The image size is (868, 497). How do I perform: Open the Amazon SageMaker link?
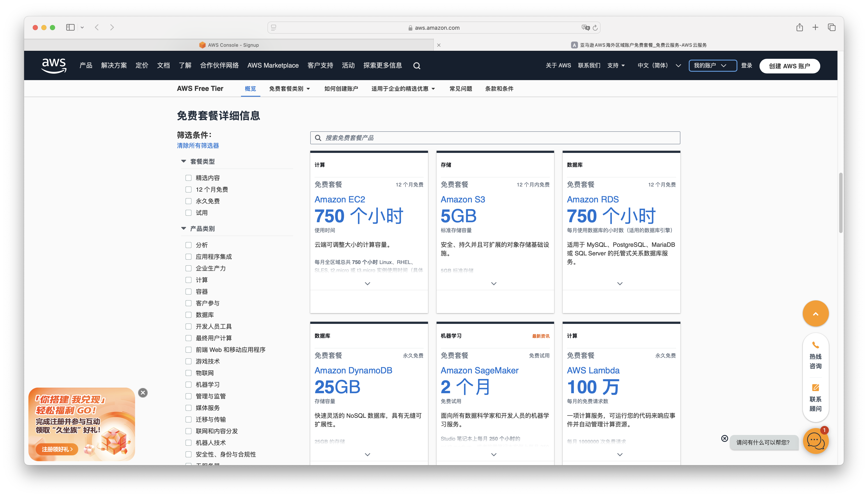(479, 370)
